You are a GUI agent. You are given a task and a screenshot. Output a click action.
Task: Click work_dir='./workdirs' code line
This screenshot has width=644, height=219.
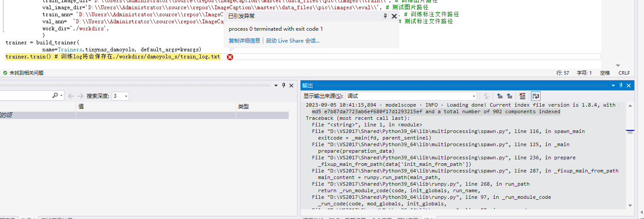click(x=76, y=29)
